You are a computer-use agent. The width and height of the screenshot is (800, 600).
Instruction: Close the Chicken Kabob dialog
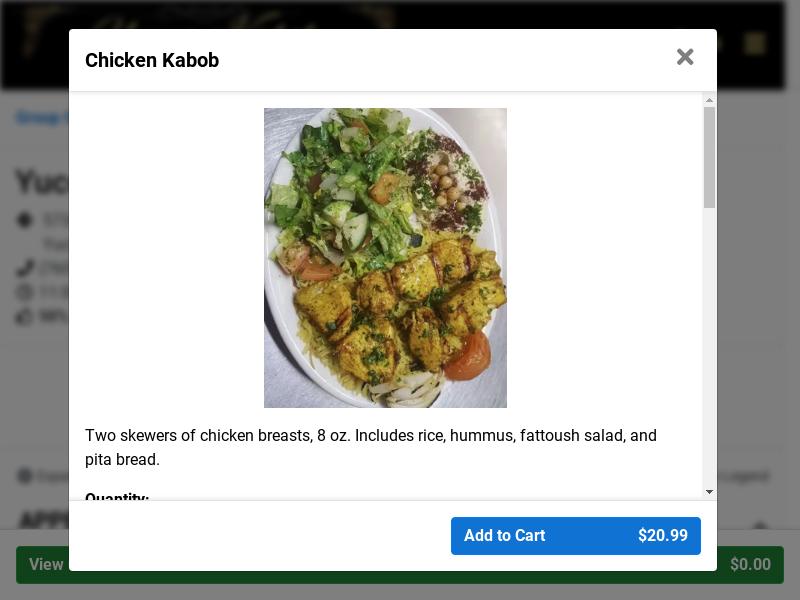(x=685, y=57)
